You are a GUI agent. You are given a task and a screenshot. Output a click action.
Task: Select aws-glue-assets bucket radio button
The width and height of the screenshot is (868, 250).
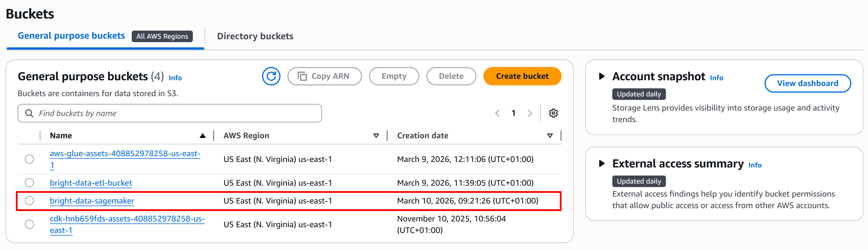30,159
